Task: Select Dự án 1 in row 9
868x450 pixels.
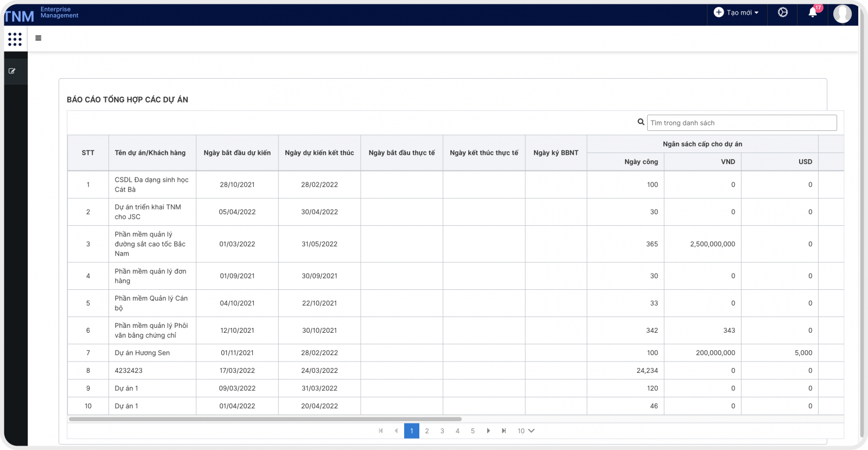Action: tap(126, 389)
